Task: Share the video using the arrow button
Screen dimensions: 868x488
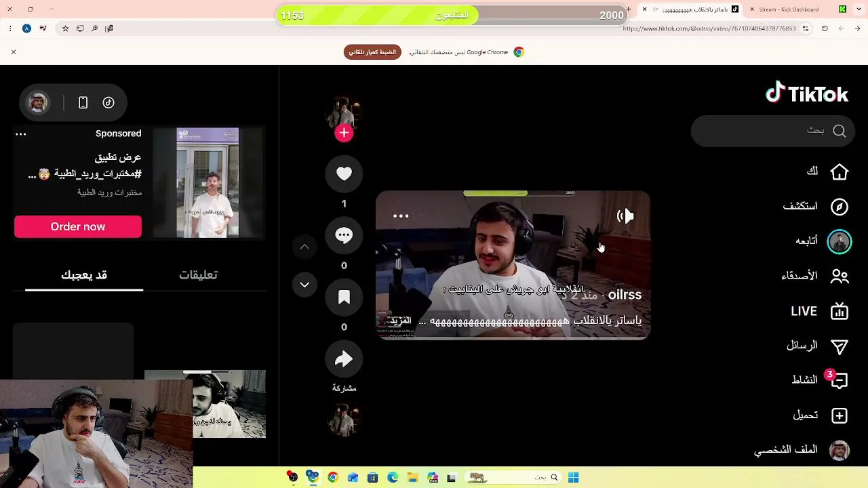Action: pos(344,359)
